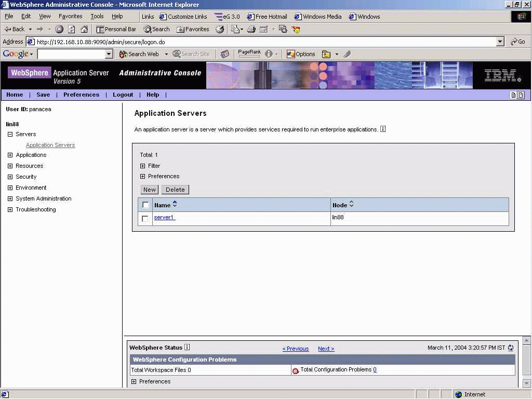Screen dimensions: 532x399
Task: Click the Edit page icon
Action: click(263, 29)
